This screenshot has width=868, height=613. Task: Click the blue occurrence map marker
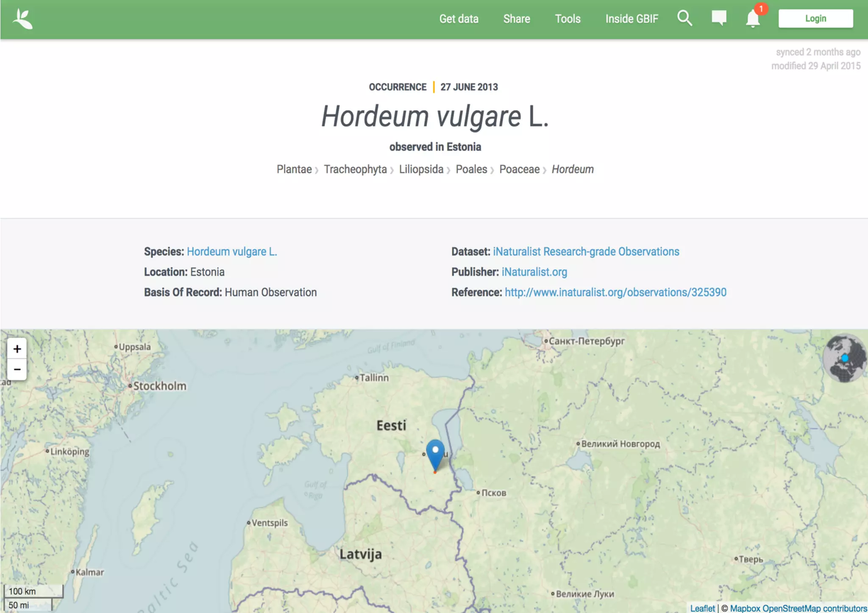tap(435, 453)
